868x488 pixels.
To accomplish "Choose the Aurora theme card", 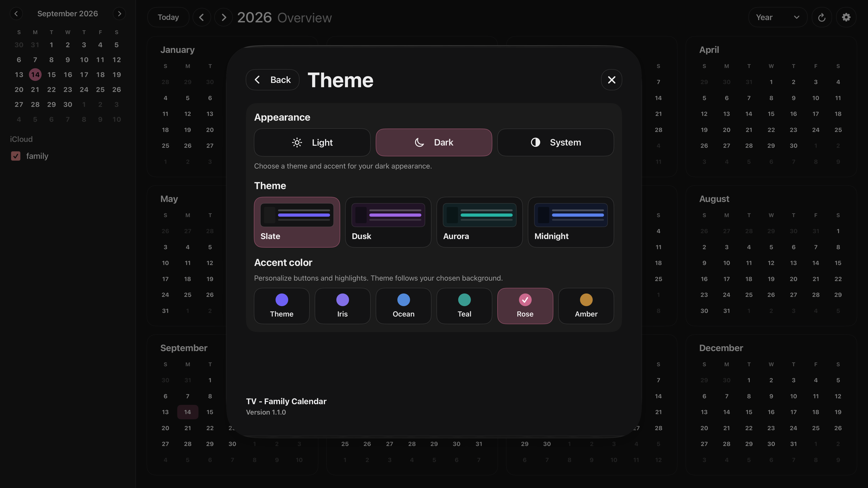I will [x=479, y=222].
